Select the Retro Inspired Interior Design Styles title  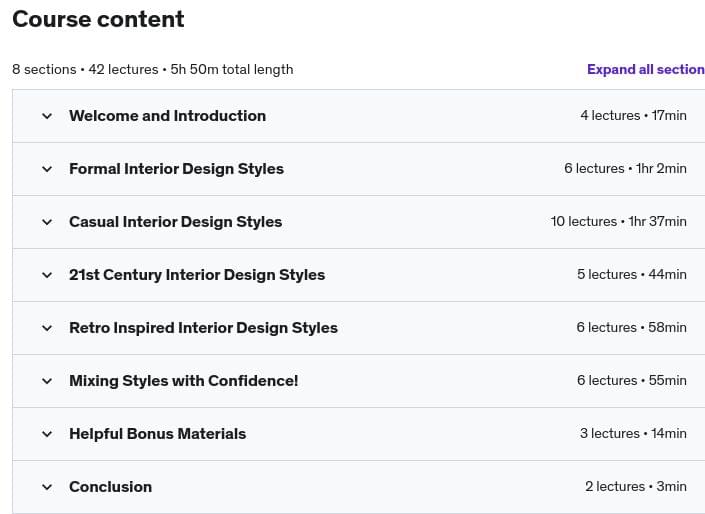tap(203, 328)
